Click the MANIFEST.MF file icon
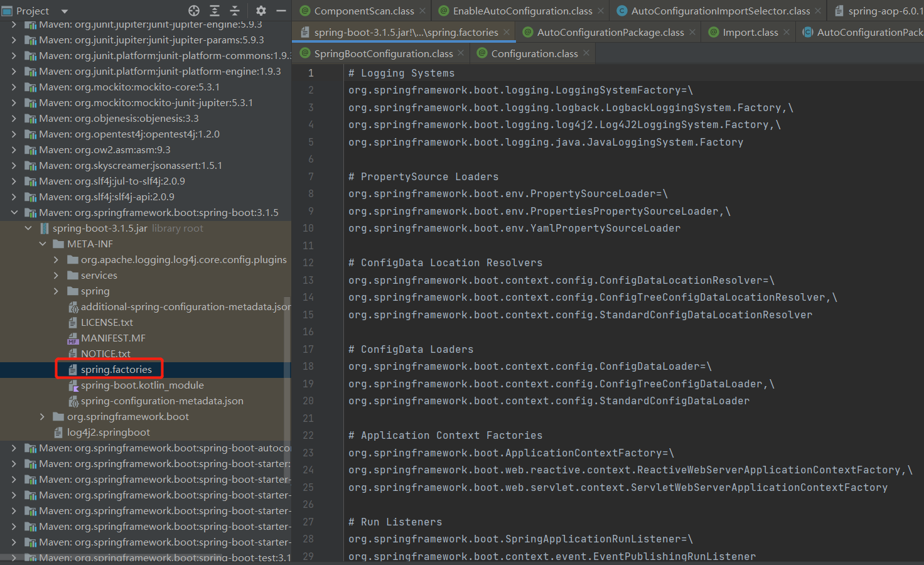 [x=73, y=339]
